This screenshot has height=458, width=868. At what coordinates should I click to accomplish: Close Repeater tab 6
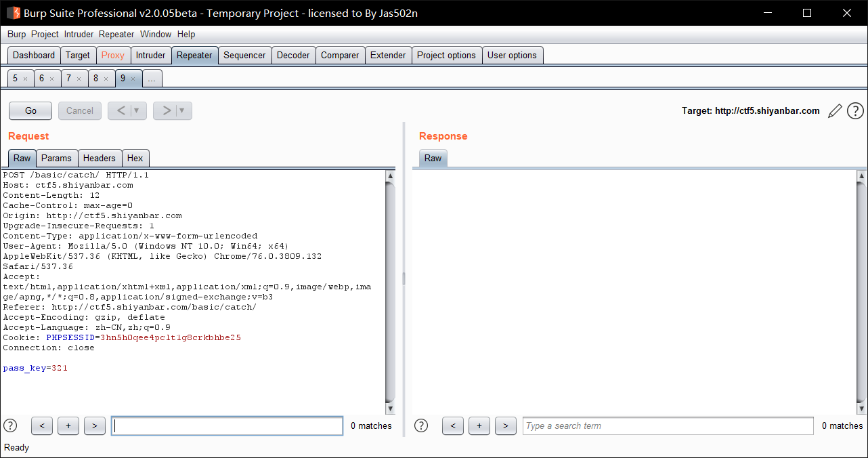[51, 79]
